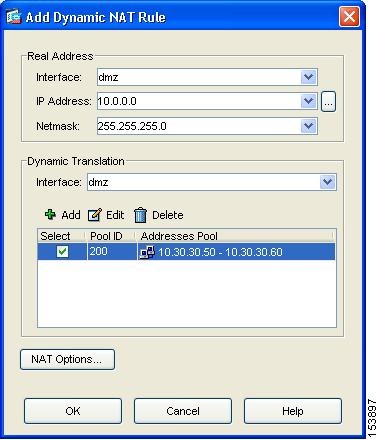Image resolution: width=379 pixels, height=440 pixels.
Task: Open the Real Address Interface dropdown arrow
Action: tap(308, 77)
